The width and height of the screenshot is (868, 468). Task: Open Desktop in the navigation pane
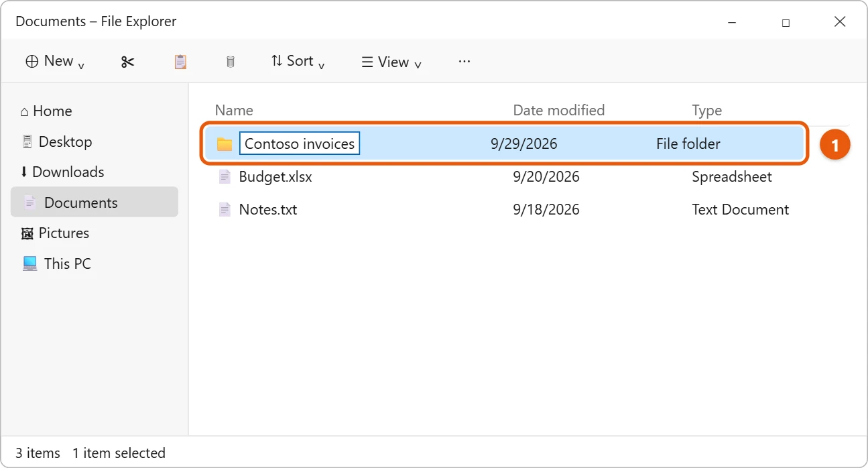tap(57, 141)
